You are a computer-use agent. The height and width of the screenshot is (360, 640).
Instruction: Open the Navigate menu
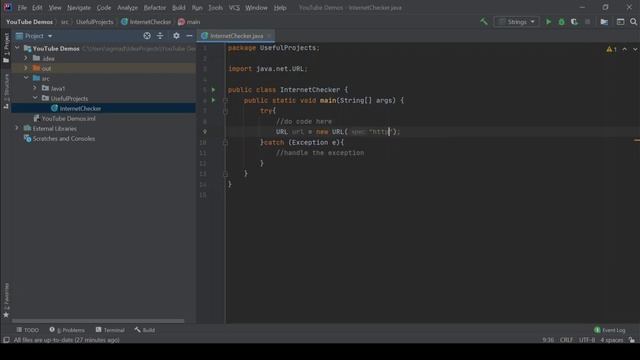(79, 8)
